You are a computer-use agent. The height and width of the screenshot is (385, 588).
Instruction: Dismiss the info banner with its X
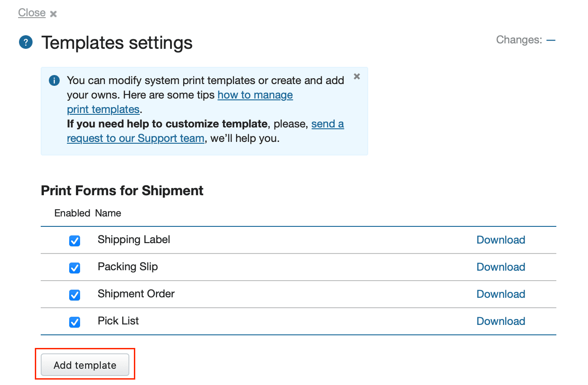pos(357,76)
